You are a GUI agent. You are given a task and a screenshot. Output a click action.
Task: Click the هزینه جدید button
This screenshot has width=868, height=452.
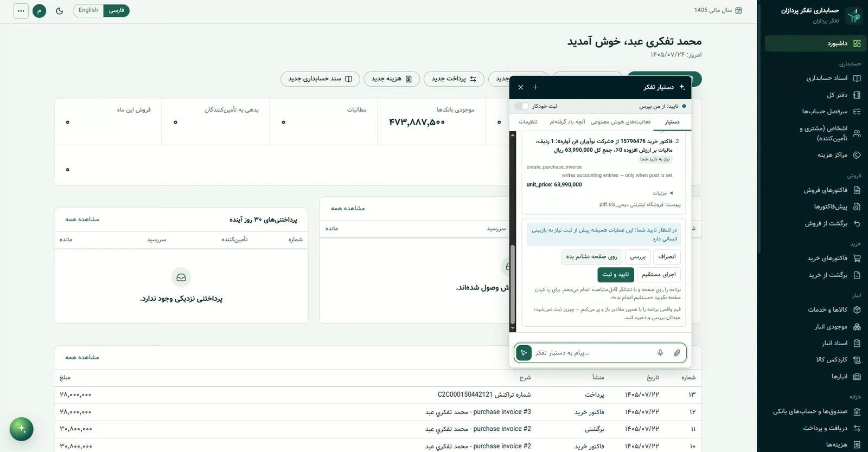[x=392, y=79]
